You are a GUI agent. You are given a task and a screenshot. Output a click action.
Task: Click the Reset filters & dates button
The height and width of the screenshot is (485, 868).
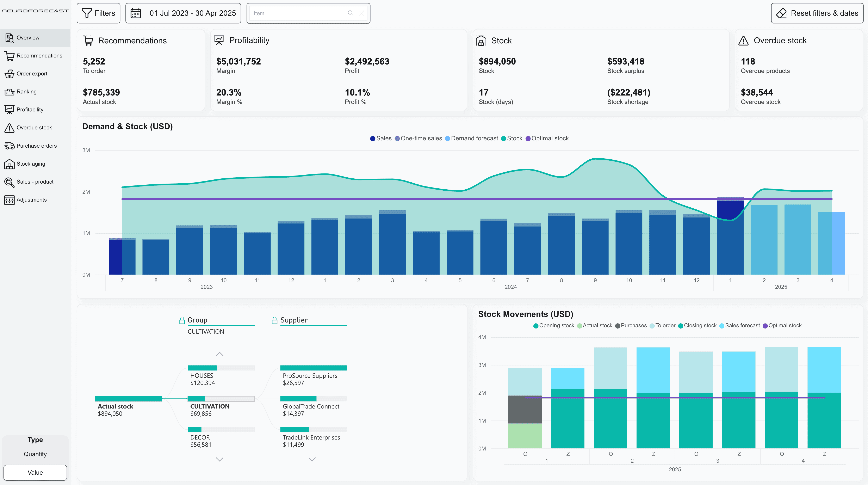click(x=817, y=13)
